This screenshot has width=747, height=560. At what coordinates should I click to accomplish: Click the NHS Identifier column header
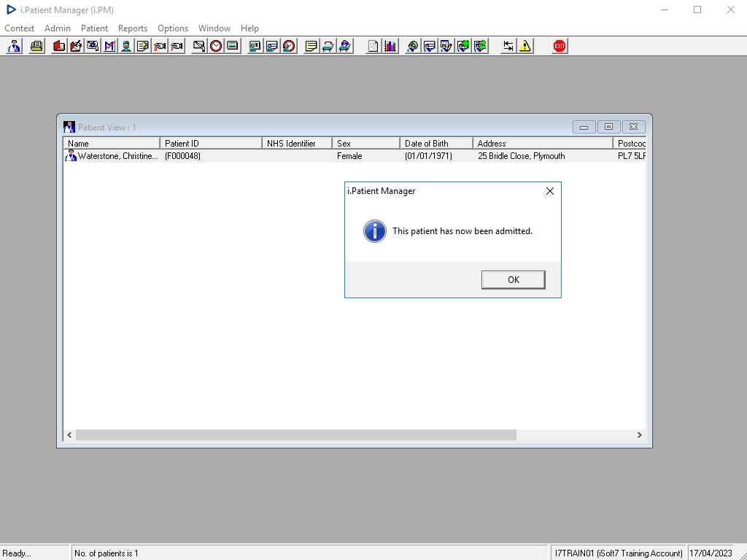(298, 144)
